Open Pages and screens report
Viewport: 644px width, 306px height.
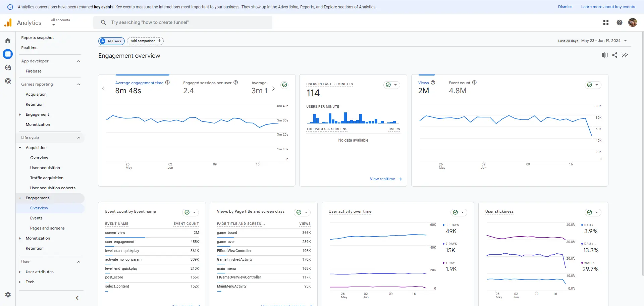click(47, 228)
